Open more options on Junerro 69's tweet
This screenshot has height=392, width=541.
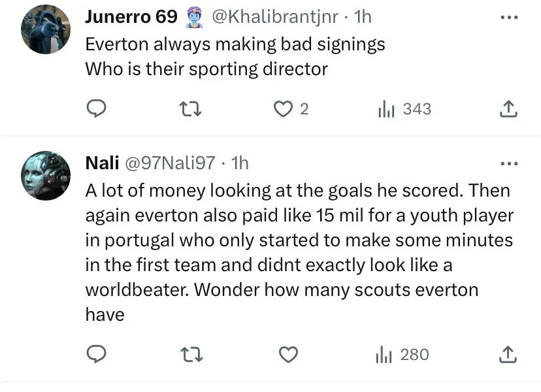pos(508,18)
